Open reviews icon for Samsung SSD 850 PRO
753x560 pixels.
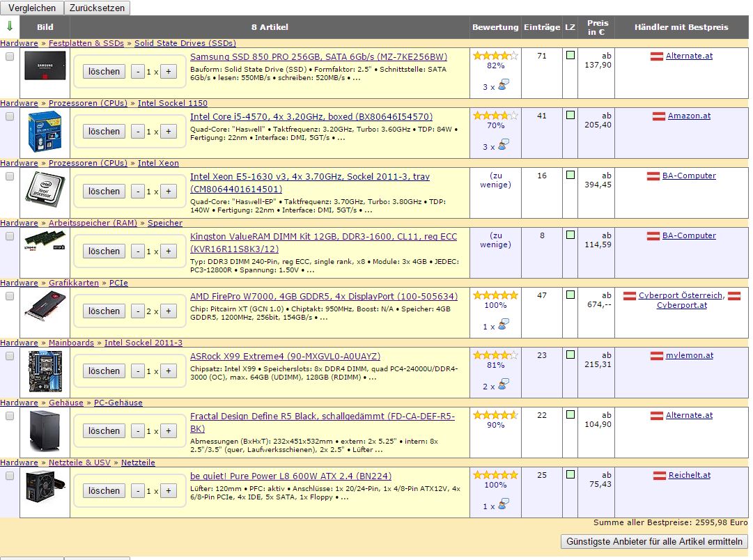(x=504, y=85)
